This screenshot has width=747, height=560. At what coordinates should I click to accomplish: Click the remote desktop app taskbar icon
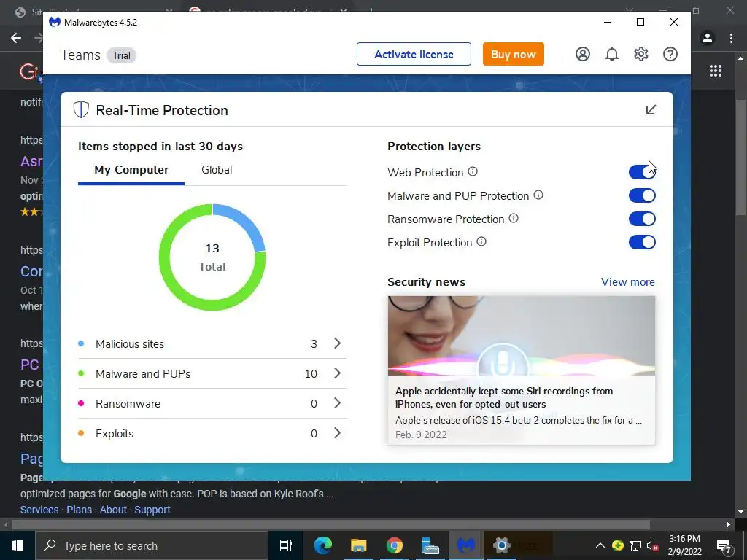(x=430, y=545)
